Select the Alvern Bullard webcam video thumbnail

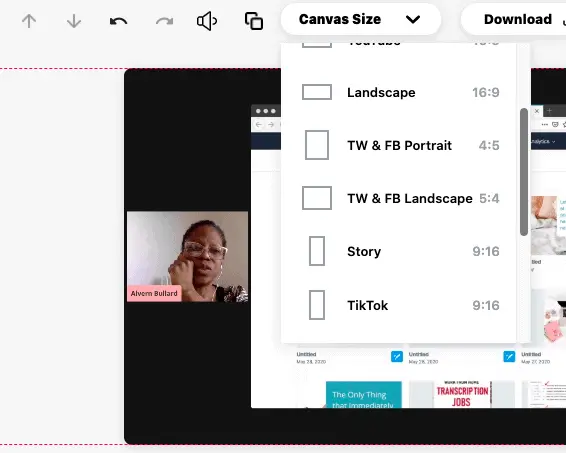tap(187, 256)
